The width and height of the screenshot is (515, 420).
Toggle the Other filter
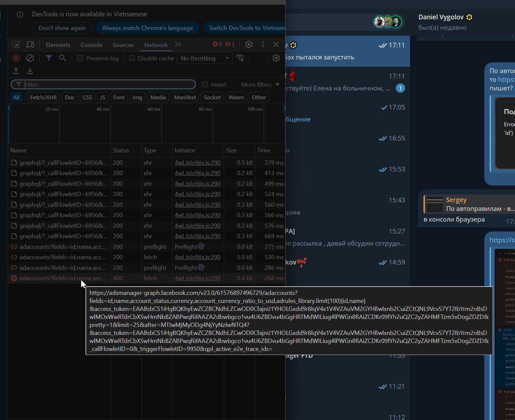259,97
